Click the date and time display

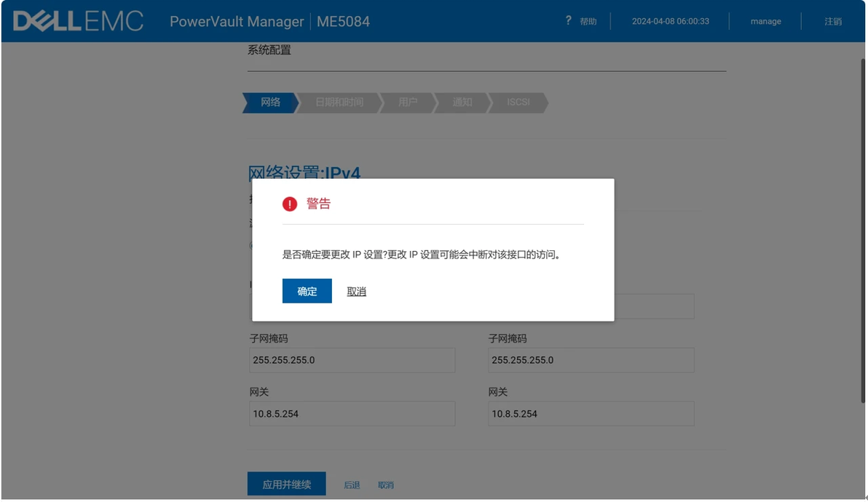point(671,21)
